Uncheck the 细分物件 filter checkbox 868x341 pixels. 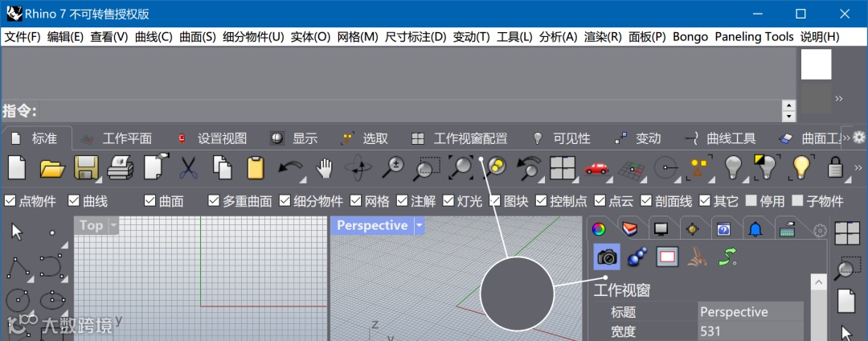tap(285, 200)
